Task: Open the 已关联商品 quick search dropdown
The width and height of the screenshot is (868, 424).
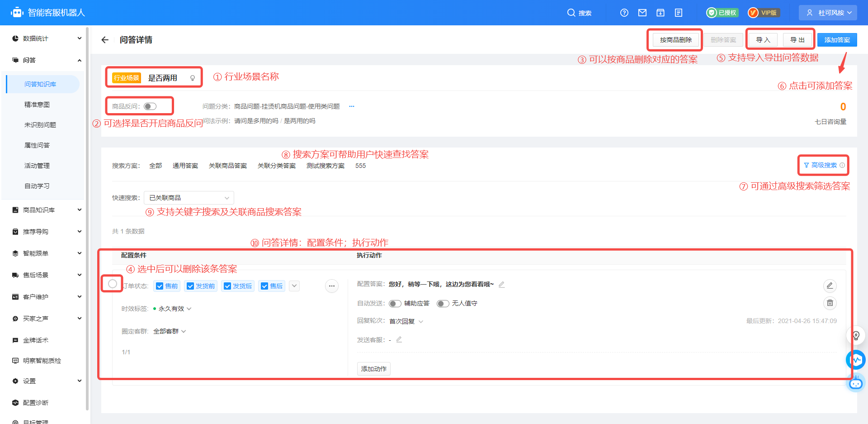Action: click(x=189, y=198)
